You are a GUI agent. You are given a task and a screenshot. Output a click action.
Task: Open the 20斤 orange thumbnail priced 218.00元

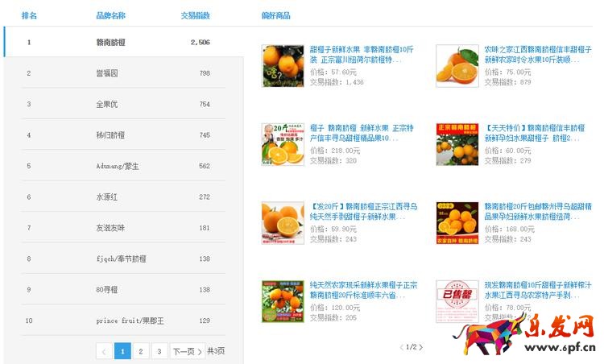click(283, 144)
